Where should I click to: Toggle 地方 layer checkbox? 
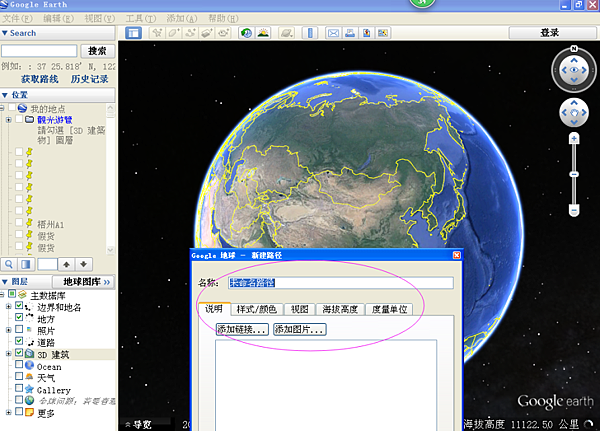(19, 317)
